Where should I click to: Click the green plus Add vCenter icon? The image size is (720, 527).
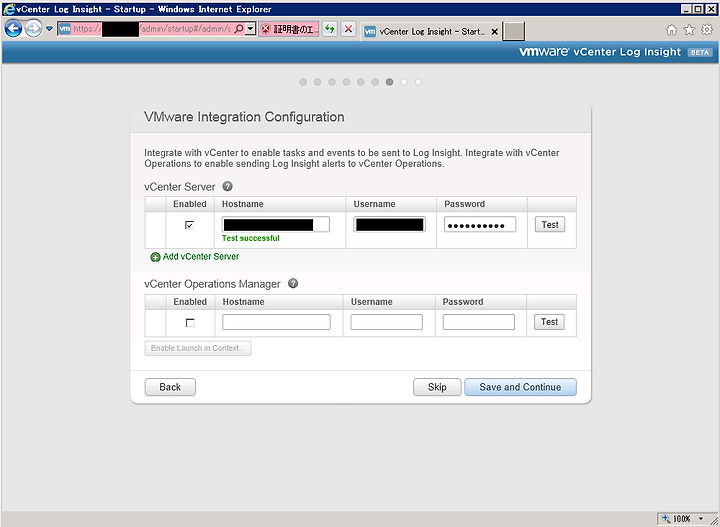point(156,257)
